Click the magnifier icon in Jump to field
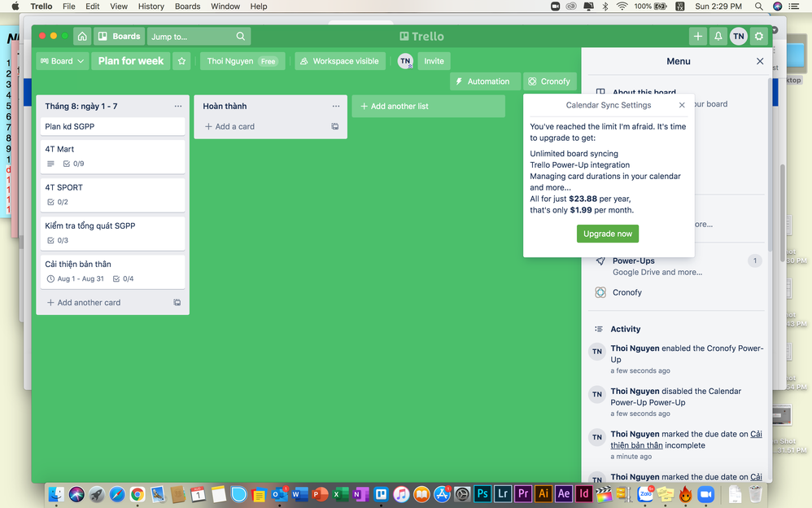Viewport: 812px width, 508px height. tap(241, 37)
